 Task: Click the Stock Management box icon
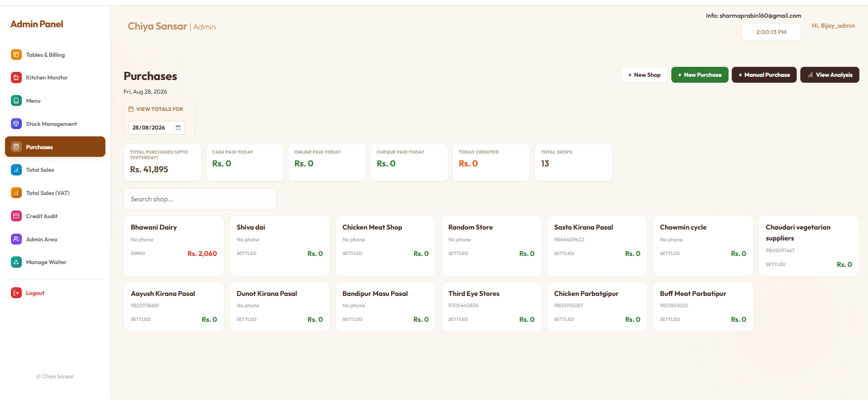click(16, 124)
